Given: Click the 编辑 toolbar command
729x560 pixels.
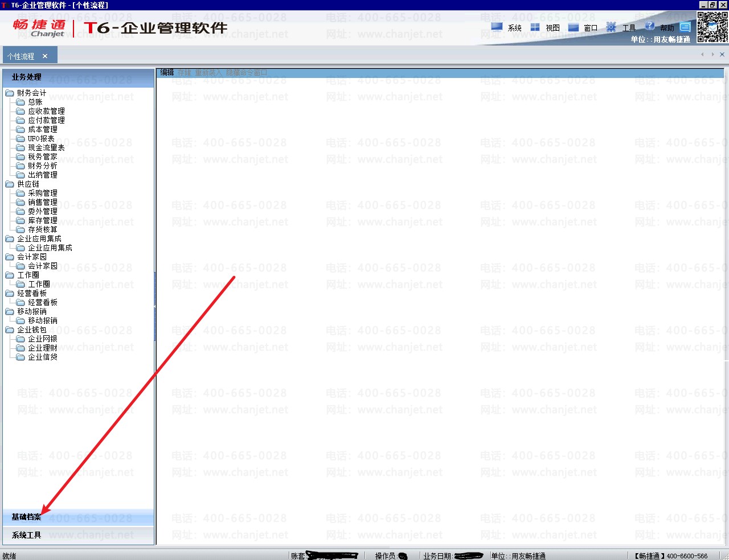Looking at the screenshot, I should [x=167, y=72].
